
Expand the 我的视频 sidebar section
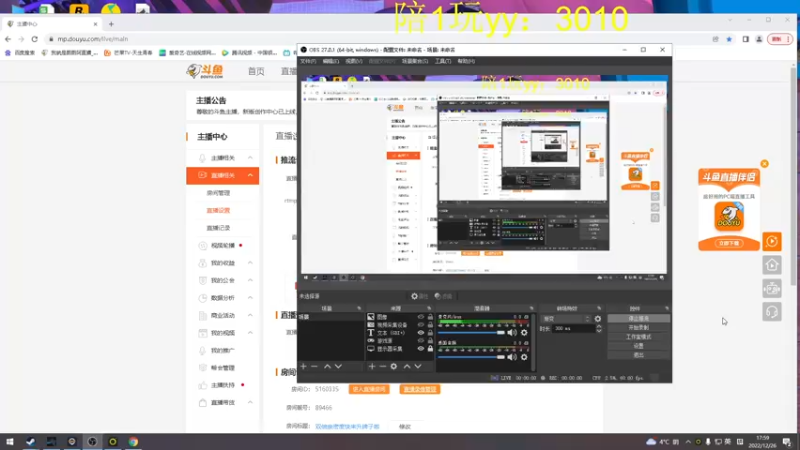click(x=250, y=333)
